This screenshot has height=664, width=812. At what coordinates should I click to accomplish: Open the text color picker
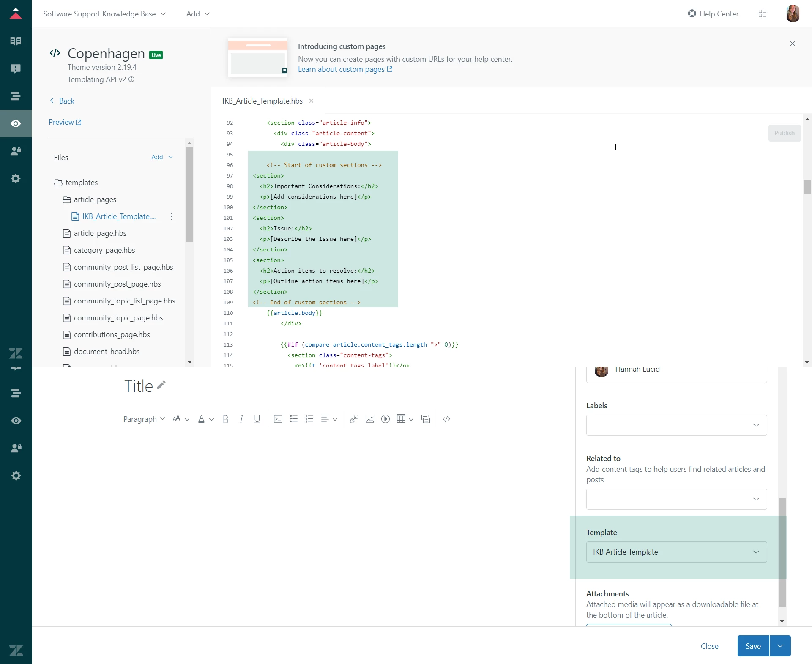point(202,419)
